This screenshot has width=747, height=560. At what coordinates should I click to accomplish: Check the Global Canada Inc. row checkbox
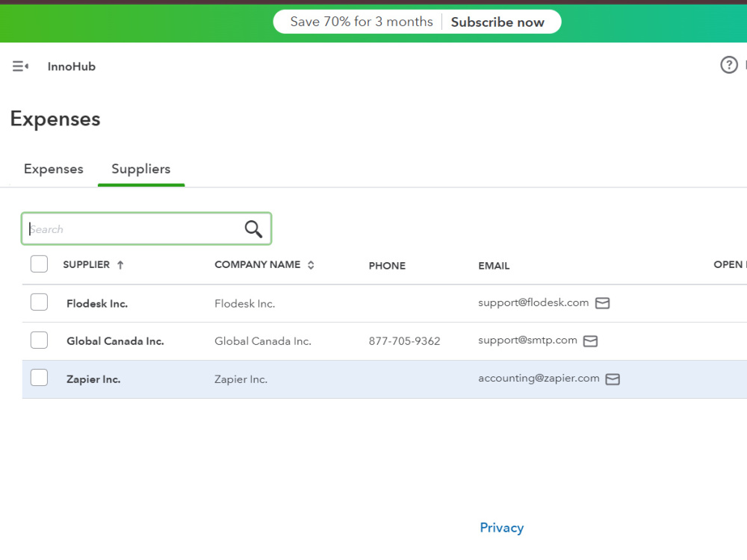tap(39, 340)
